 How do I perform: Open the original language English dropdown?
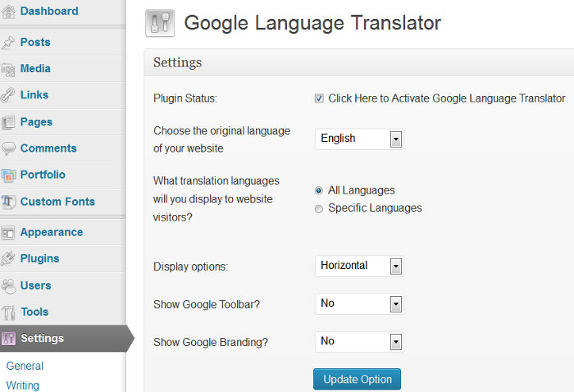coord(359,139)
